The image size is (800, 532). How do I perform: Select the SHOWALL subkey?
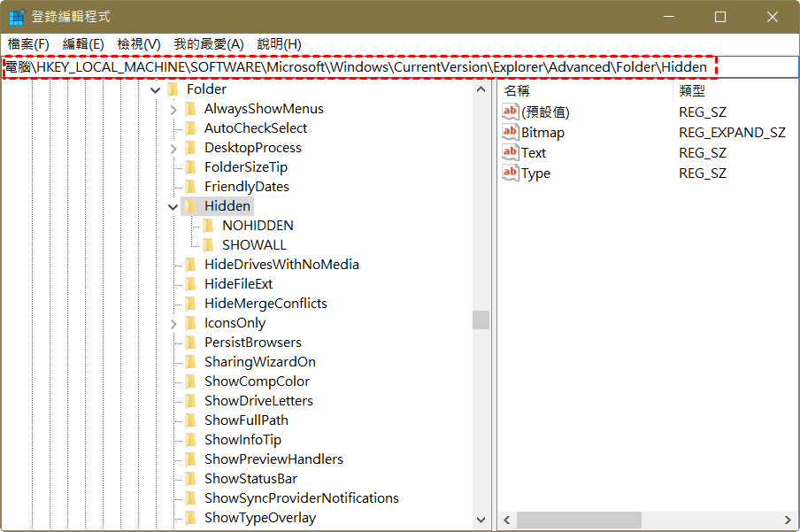254,245
